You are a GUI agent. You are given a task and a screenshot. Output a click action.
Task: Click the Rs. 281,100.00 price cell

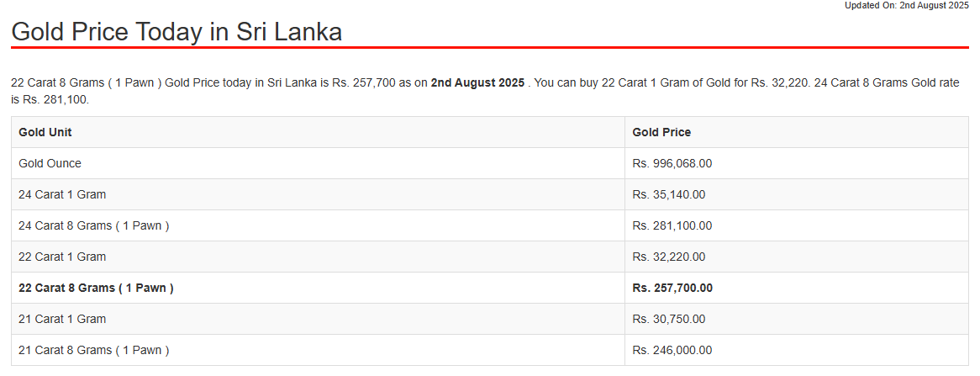pos(672,225)
